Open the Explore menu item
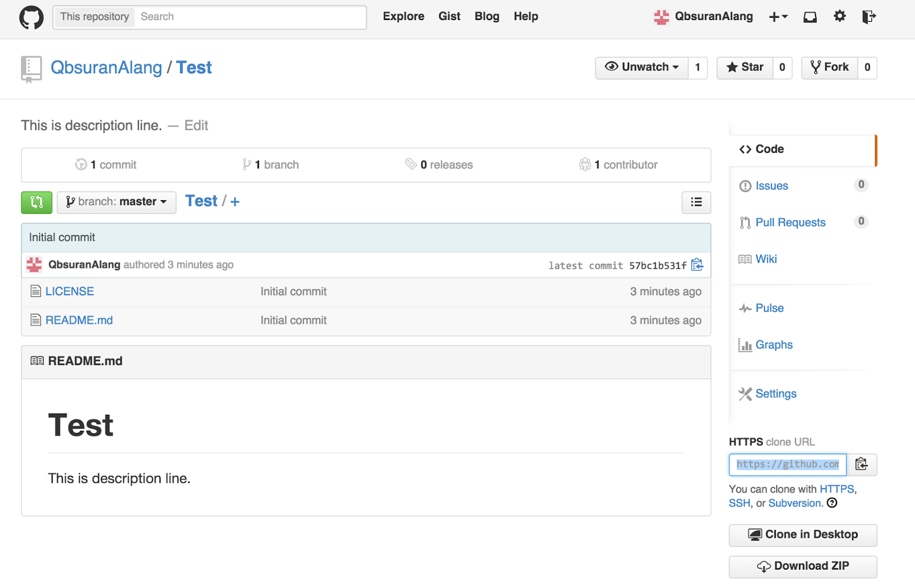 point(404,17)
